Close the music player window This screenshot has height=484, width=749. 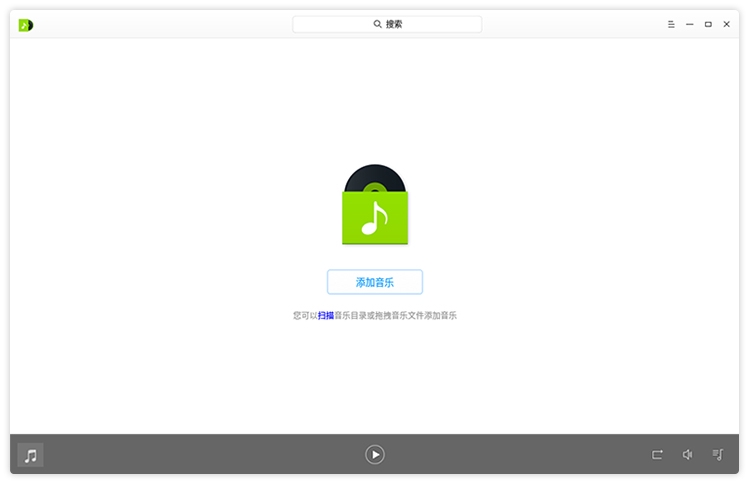point(727,24)
